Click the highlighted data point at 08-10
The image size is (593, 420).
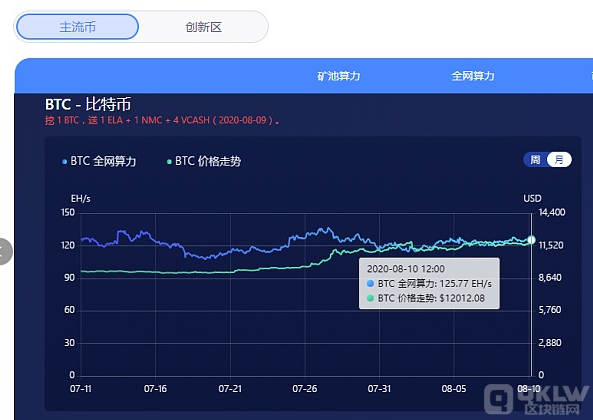tap(531, 240)
